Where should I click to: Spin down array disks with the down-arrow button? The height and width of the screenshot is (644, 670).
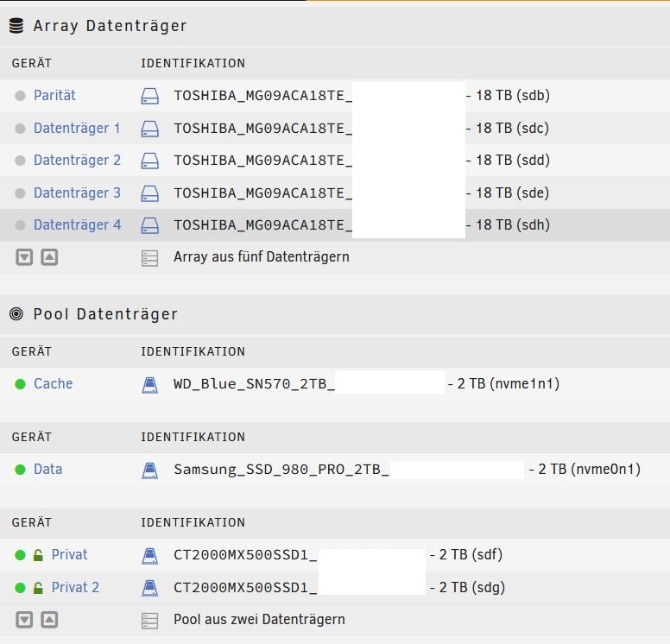click(24, 257)
